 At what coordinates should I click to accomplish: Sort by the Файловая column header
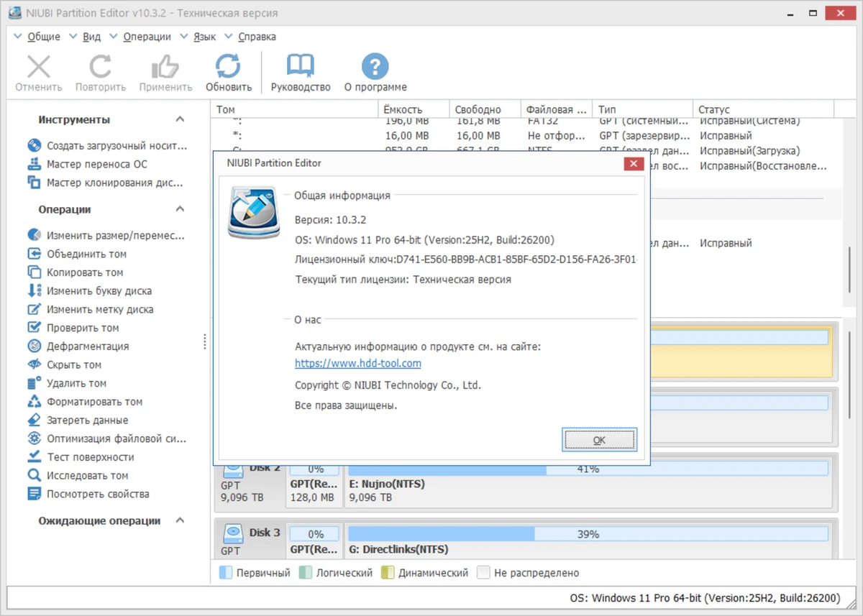pos(557,109)
